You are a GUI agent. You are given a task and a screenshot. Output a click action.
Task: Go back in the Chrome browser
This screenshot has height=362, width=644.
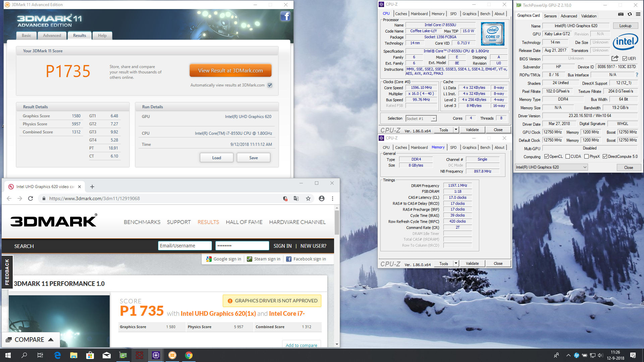9,198
